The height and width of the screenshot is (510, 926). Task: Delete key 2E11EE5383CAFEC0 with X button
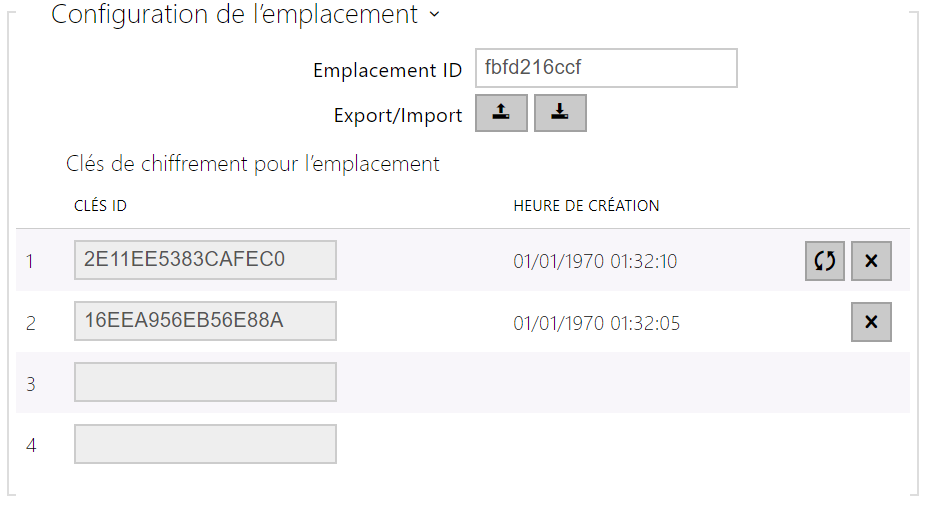coord(871,261)
